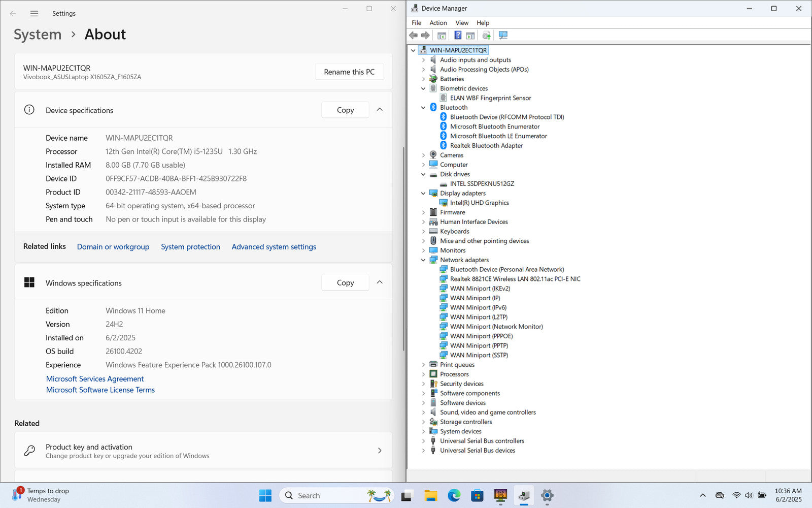Open the Help menu
Screen dimensions: 812x508
[x=483, y=23]
